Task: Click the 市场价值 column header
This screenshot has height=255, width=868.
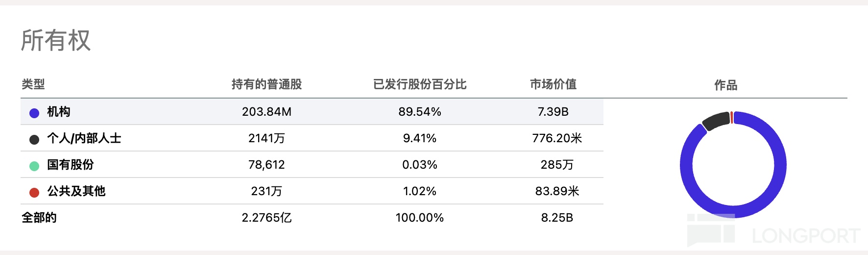Action: click(553, 84)
